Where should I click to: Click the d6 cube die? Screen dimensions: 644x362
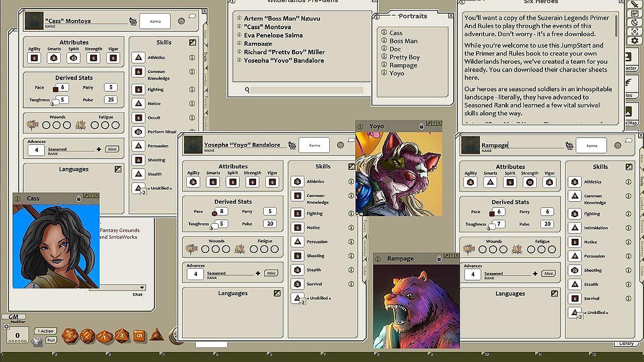pyautogui.click(x=139, y=335)
